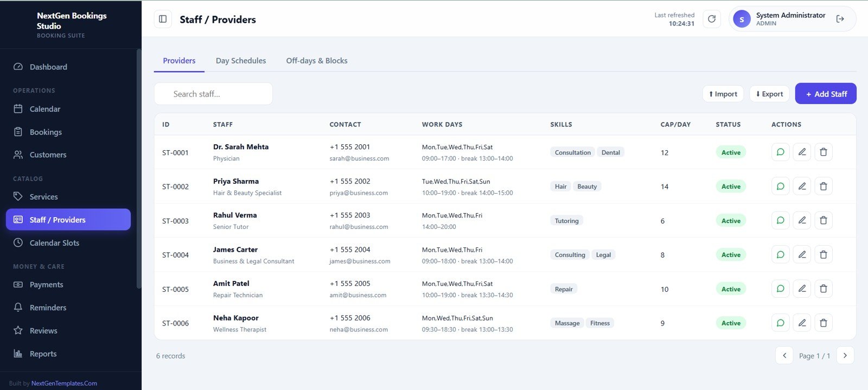The width and height of the screenshot is (868, 390).
Task: Edit Neha Kapoor using pencil icon
Action: tap(802, 323)
